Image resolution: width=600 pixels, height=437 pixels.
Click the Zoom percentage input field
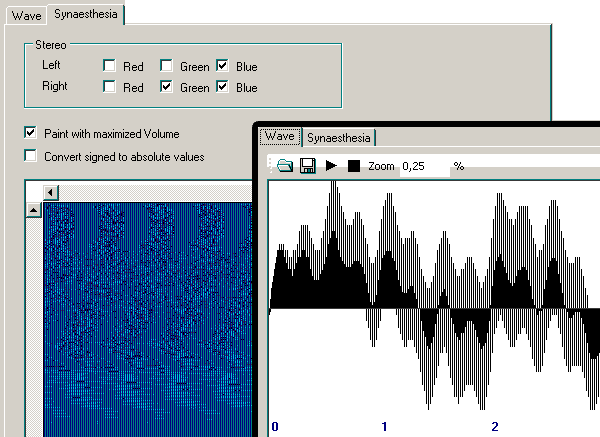tap(425, 166)
